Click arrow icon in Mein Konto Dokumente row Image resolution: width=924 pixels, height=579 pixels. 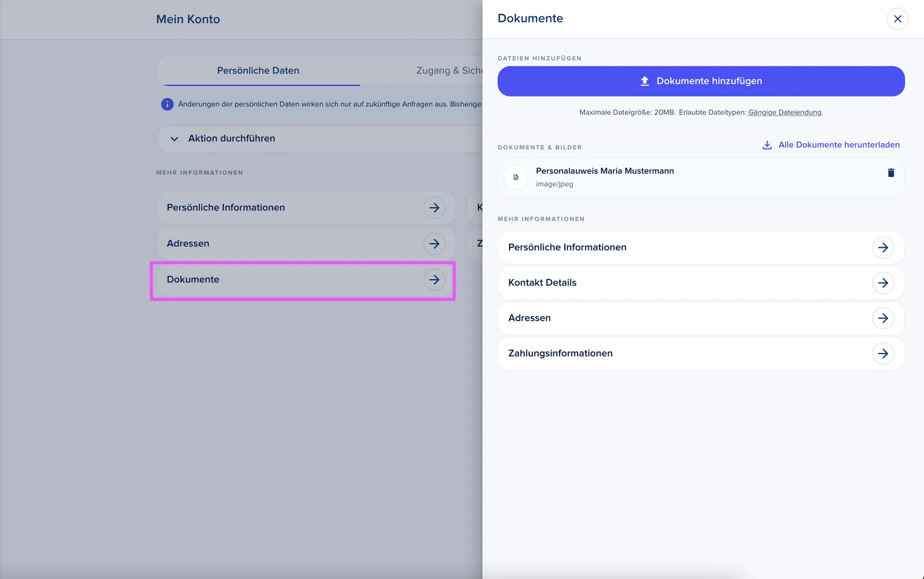[x=434, y=280]
